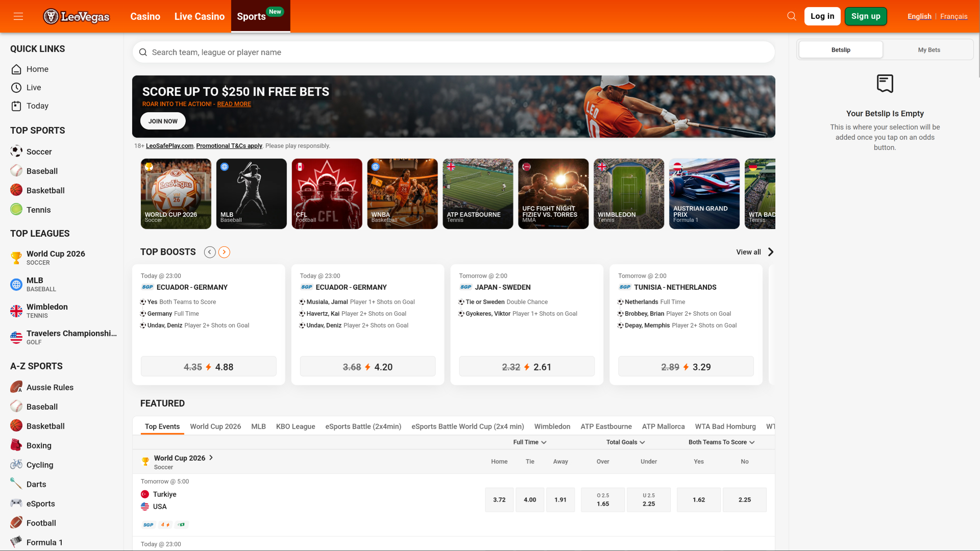Open the Wimbledon Tennis thumbnail

[629, 194]
